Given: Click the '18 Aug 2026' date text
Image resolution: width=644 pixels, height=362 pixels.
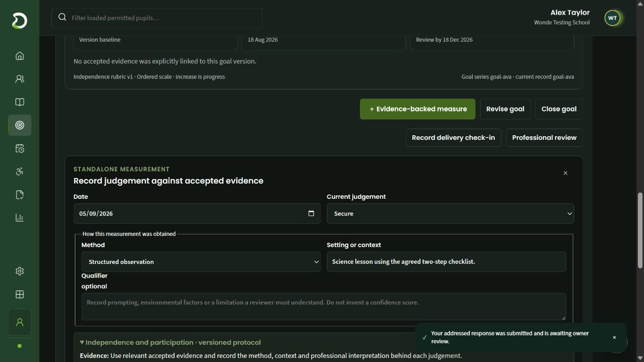Looking at the screenshot, I should click(x=263, y=40).
